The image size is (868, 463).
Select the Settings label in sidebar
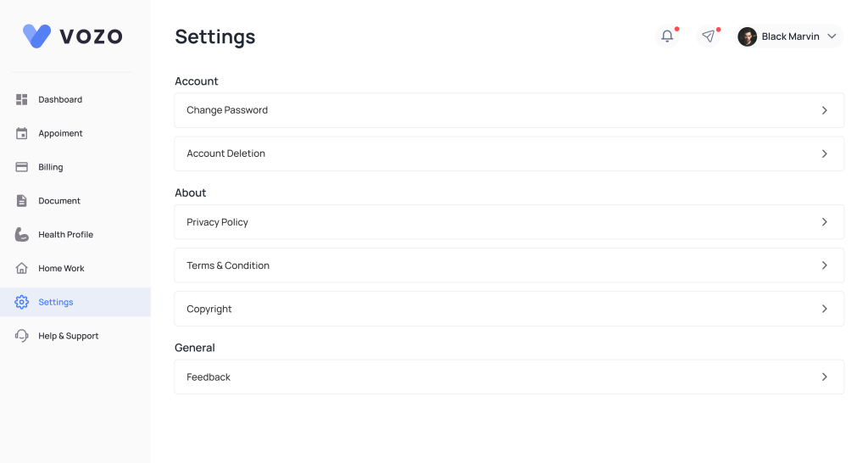(x=56, y=302)
